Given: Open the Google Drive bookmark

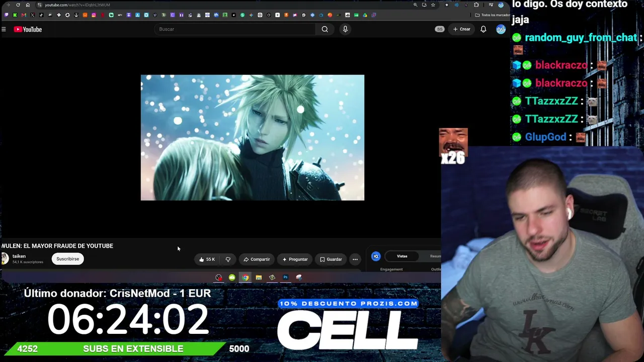Looking at the screenshot, I should (x=365, y=15).
